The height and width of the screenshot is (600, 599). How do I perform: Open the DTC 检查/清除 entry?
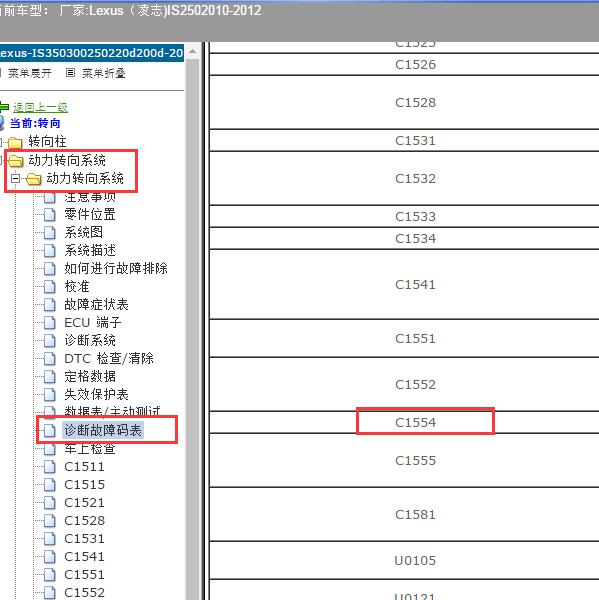(109, 359)
